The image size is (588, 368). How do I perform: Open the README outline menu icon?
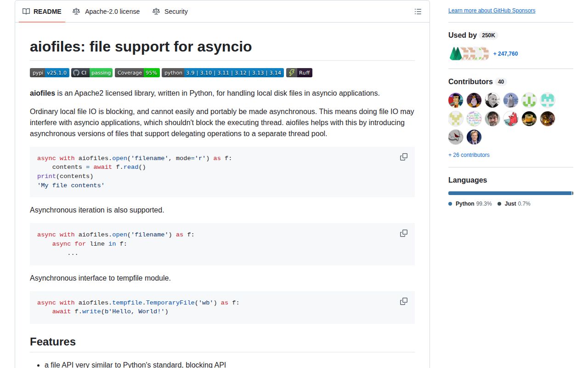point(418,11)
